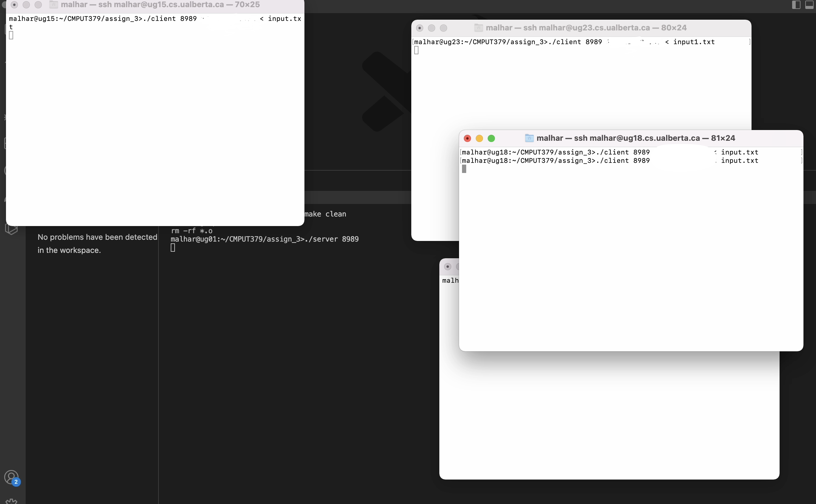The height and width of the screenshot is (504, 816).
Task: Minimize the ug15 terminal window
Action: point(26,5)
